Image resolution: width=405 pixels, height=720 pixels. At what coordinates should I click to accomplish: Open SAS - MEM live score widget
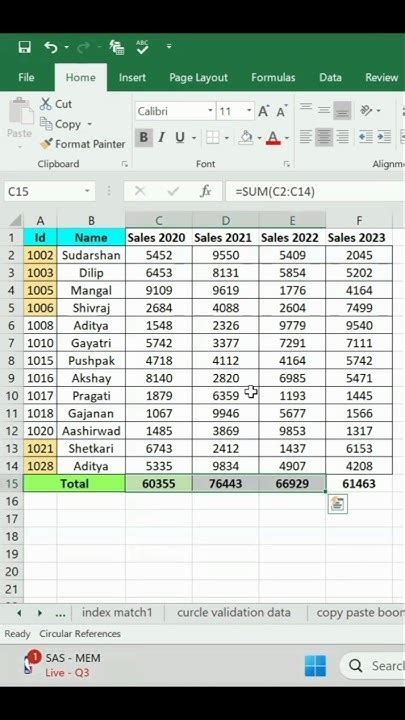click(62, 665)
